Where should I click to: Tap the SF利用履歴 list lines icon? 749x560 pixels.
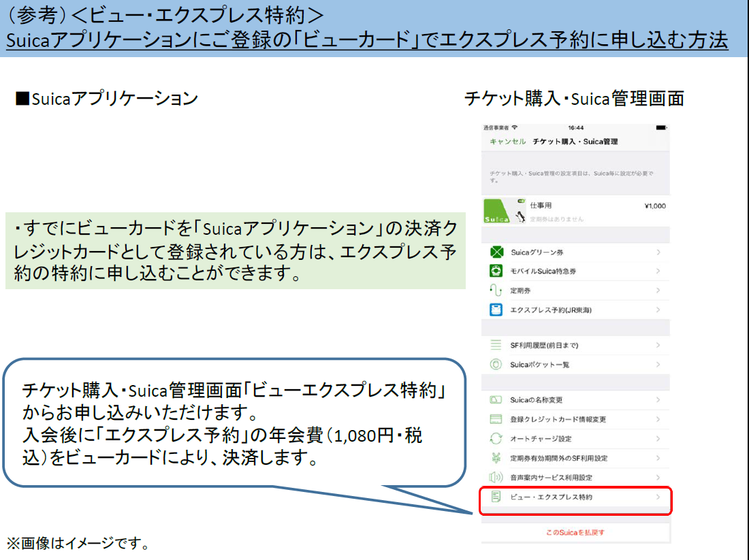496,345
